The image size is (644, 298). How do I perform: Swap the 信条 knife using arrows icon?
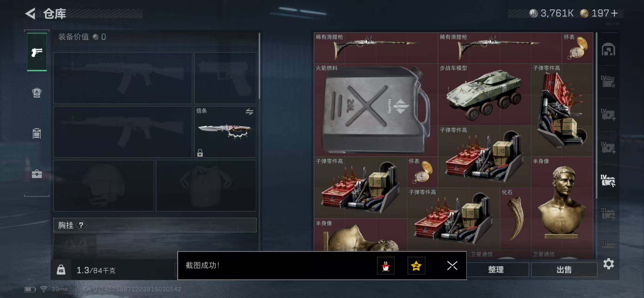[249, 111]
